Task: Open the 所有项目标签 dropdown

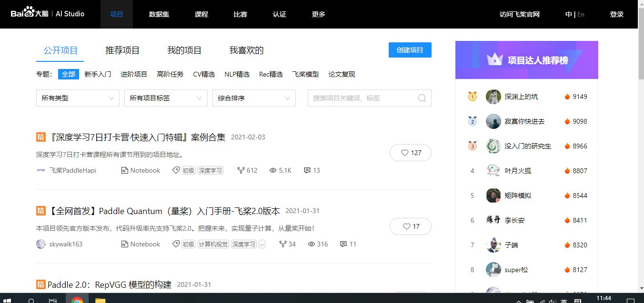Action: [165, 98]
